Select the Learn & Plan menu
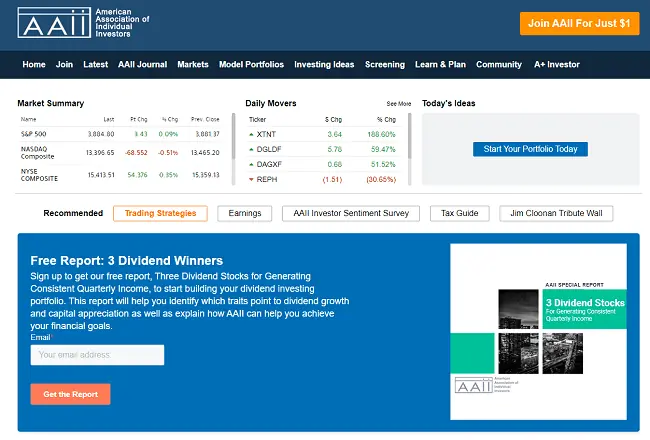 (440, 65)
